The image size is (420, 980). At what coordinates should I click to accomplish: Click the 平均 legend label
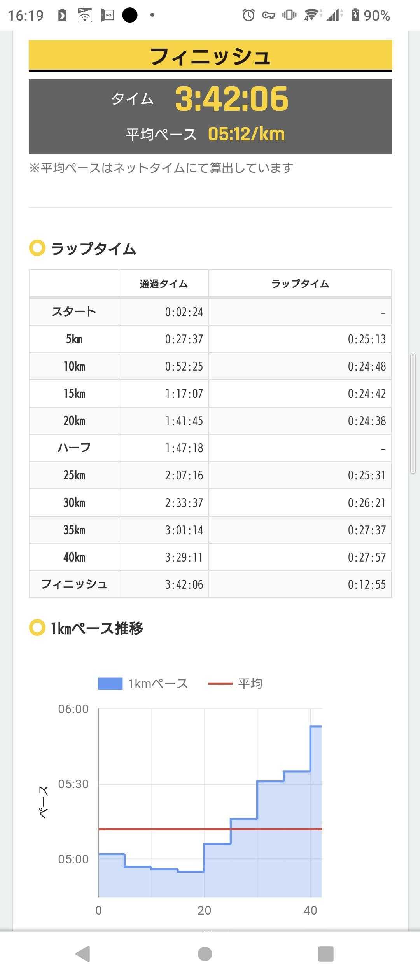pos(250,683)
